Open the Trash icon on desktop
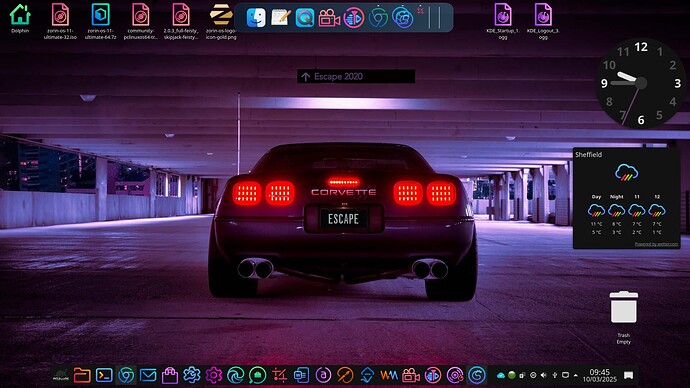690x388 pixels. point(624,307)
